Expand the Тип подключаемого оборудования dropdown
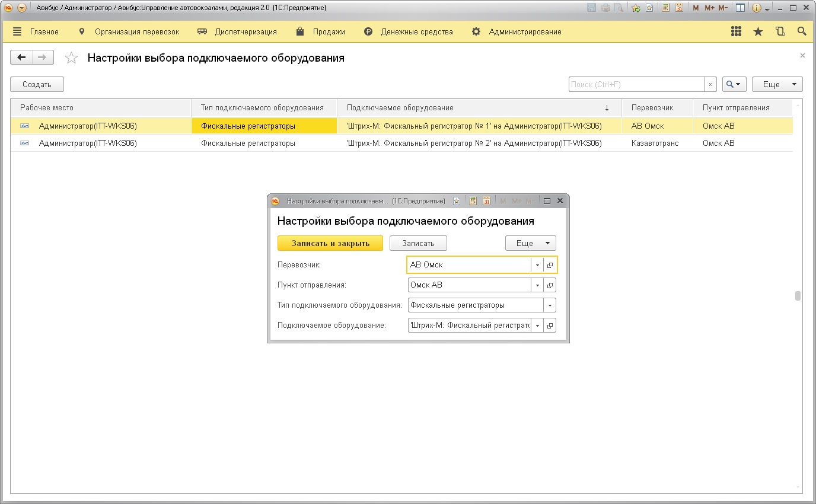This screenshot has height=504, width=816. coord(550,305)
